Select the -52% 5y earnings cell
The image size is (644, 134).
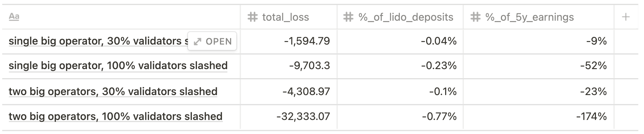(538, 66)
